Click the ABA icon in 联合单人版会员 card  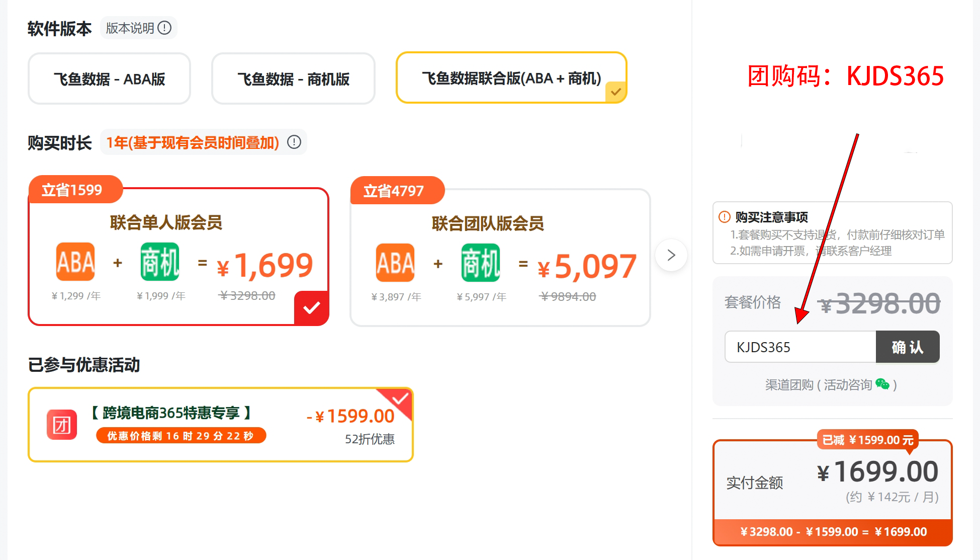pos(75,262)
